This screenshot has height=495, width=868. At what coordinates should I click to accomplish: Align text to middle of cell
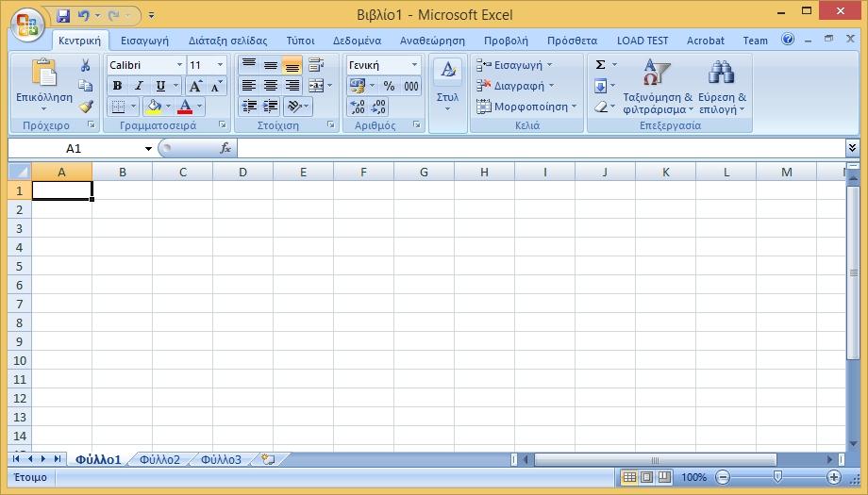click(270, 65)
